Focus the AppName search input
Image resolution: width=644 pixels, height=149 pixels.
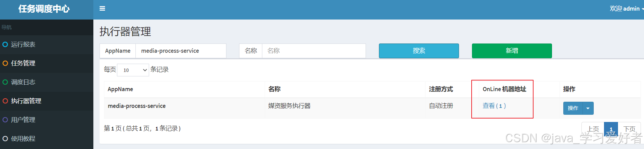tap(181, 51)
